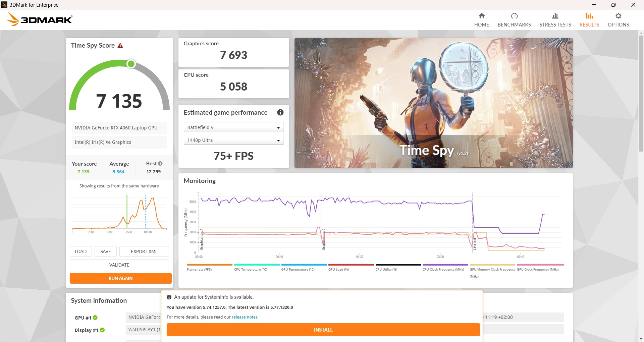This screenshot has width=644, height=342.
Task: Open the Battlefield V game dropdown
Action: pyautogui.click(x=233, y=127)
